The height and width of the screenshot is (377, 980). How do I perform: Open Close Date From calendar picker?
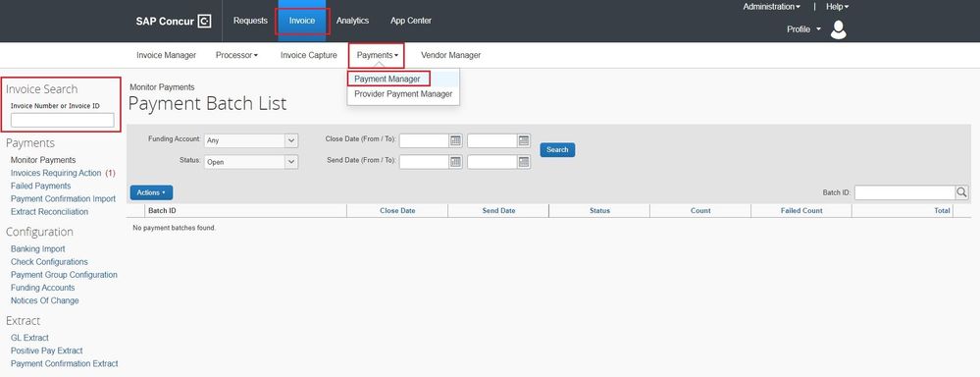(x=455, y=140)
